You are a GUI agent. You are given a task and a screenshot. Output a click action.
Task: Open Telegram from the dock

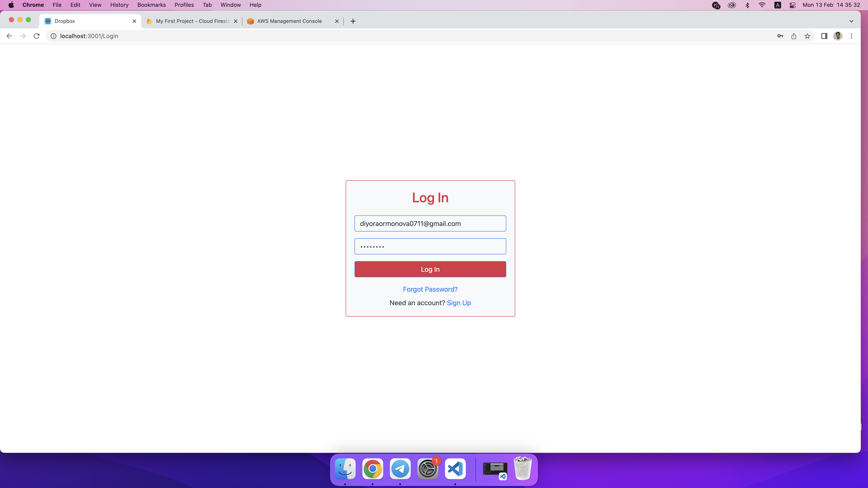[x=400, y=469]
